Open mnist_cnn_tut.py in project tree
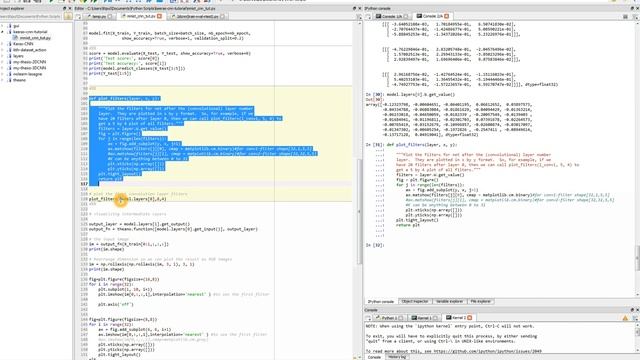 click(35, 38)
